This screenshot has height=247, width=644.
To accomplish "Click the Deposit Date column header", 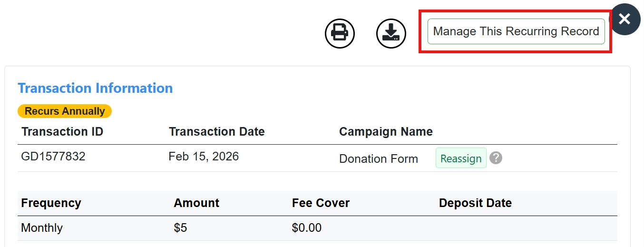I will coord(475,203).
